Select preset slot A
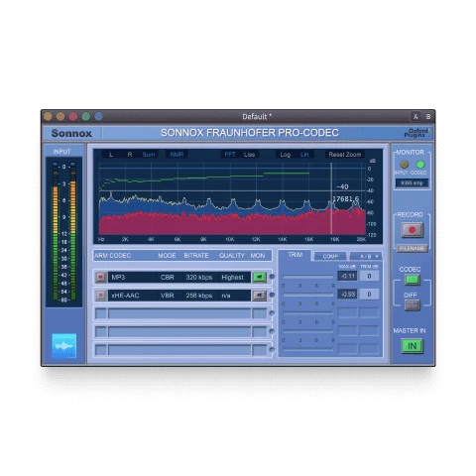Screen dimensions: 476x476 (416, 117)
